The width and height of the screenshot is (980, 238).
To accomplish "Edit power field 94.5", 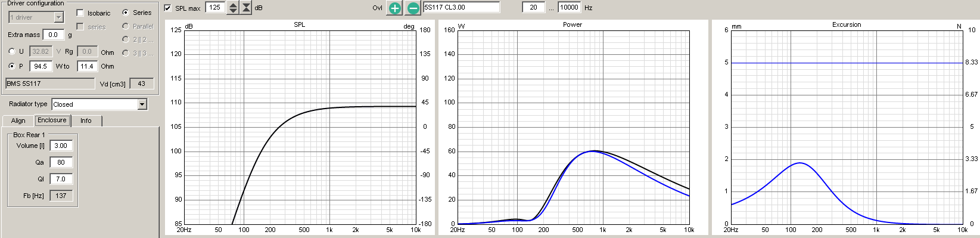I will click(x=41, y=66).
